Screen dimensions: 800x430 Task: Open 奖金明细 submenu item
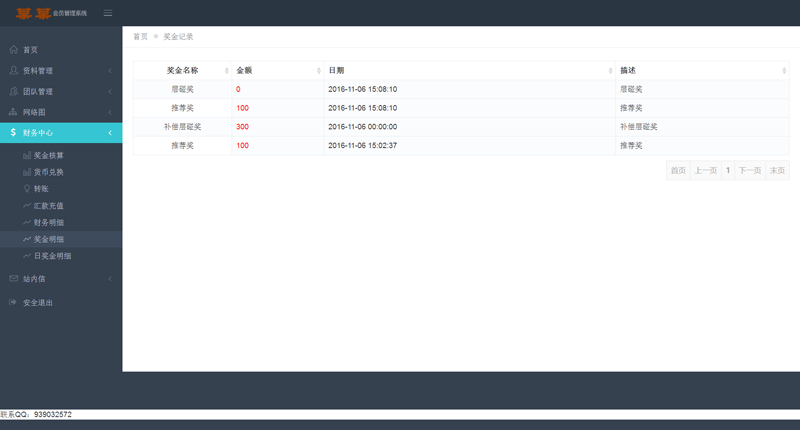coord(61,239)
